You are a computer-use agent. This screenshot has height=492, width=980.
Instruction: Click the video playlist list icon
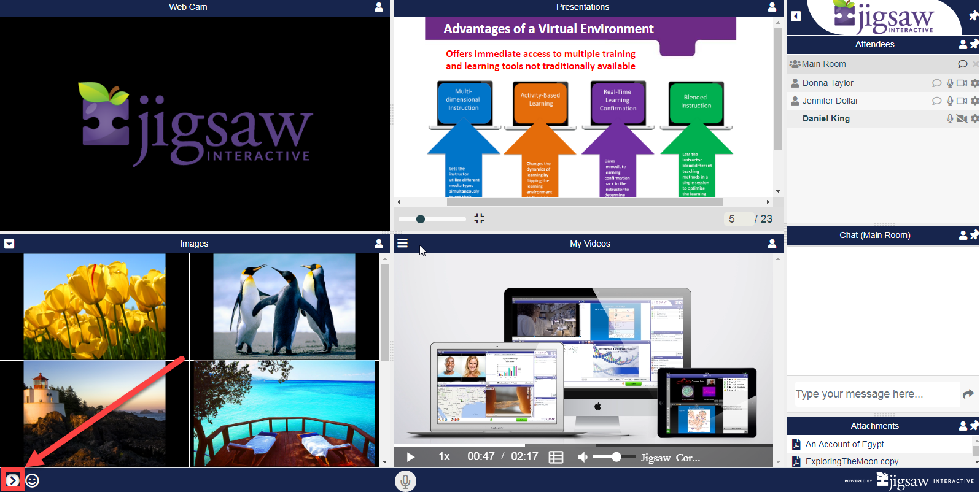pos(556,457)
